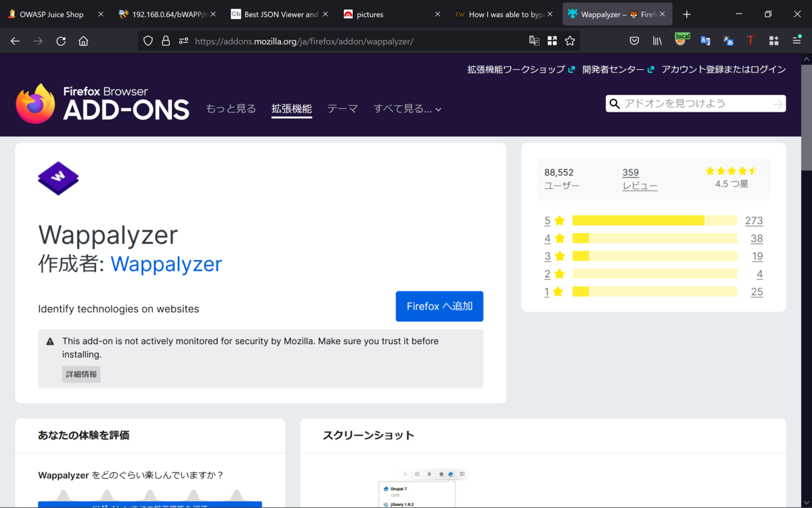
Task: Click the 5-star rating bar
Action: pos(654,220)
